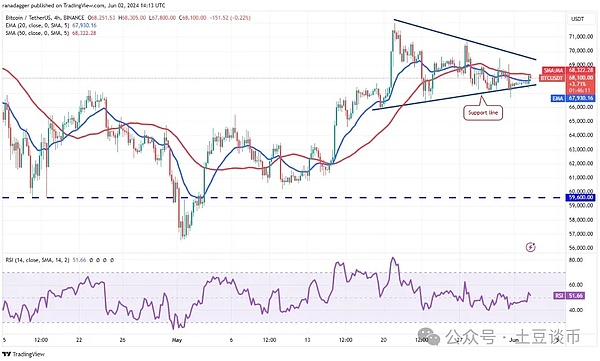Click the red SMA 68,322.28 axis tag
This screenshot has height=361, width=600.
568,70
